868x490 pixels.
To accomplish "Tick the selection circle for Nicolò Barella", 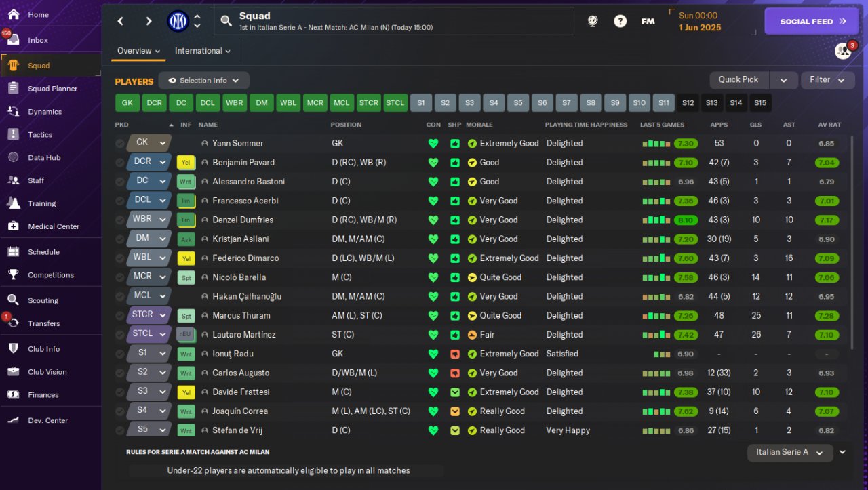I will point(120,277).
